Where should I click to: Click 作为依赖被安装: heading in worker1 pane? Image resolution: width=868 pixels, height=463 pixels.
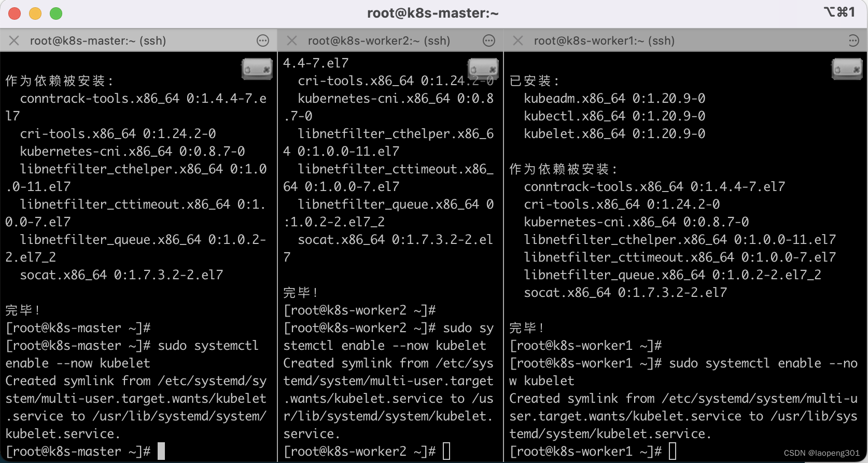coord(563,169)
